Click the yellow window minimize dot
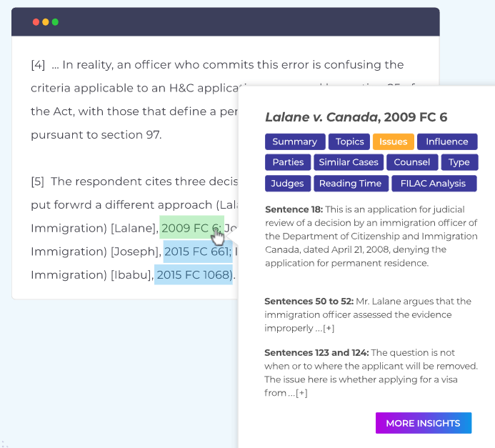Viewport: 495px width, 448px height. click(46, 22)
